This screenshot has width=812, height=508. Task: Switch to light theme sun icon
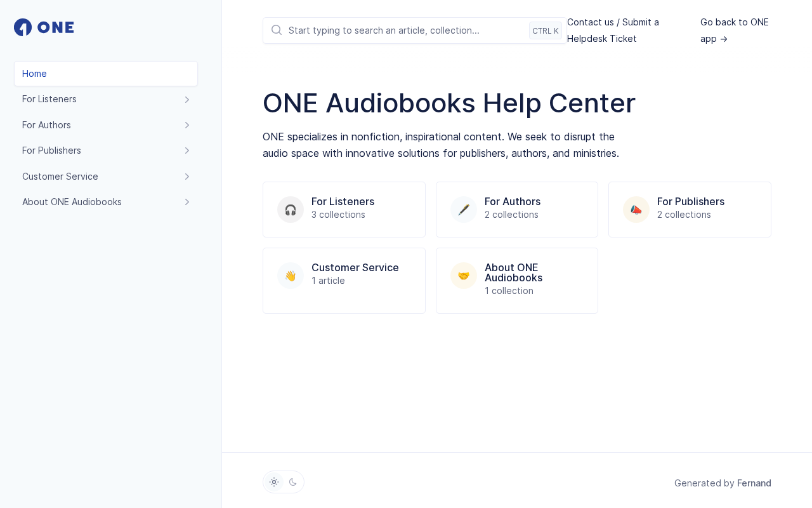[x=274, y=482]
